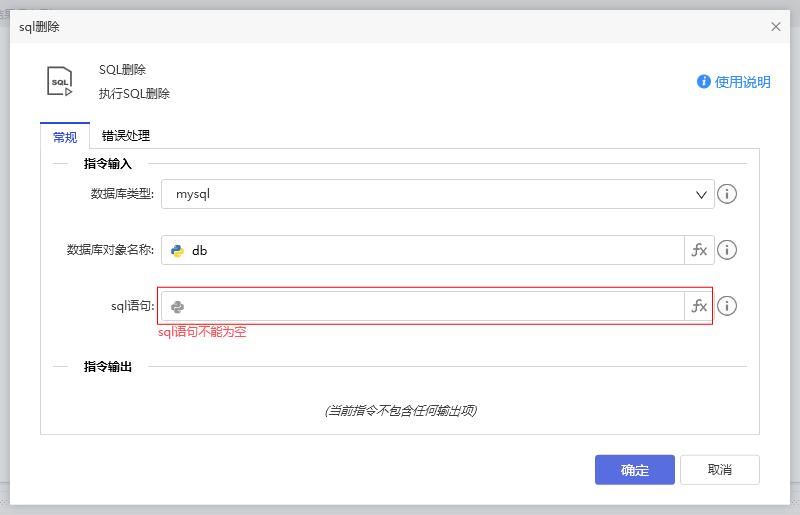Focus the empty sql语句 input field
Image resolution: width=800 pixels, height=515 pixels.
tap(430, 307)
